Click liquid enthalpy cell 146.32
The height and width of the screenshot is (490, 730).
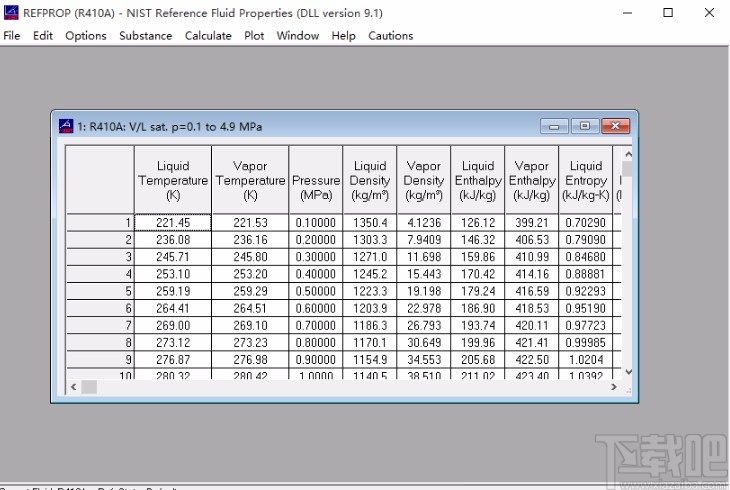[478, 240]
